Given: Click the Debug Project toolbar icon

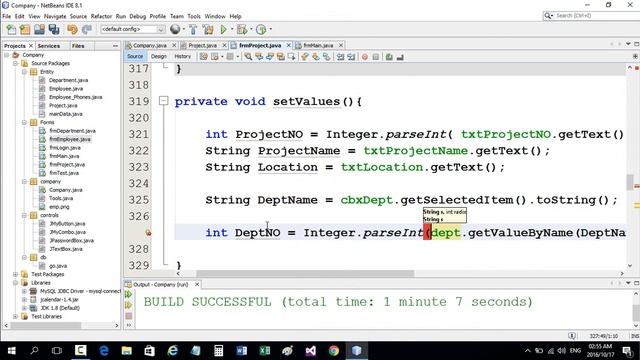Looking at the screenshot, I should [x=242, y=29].
